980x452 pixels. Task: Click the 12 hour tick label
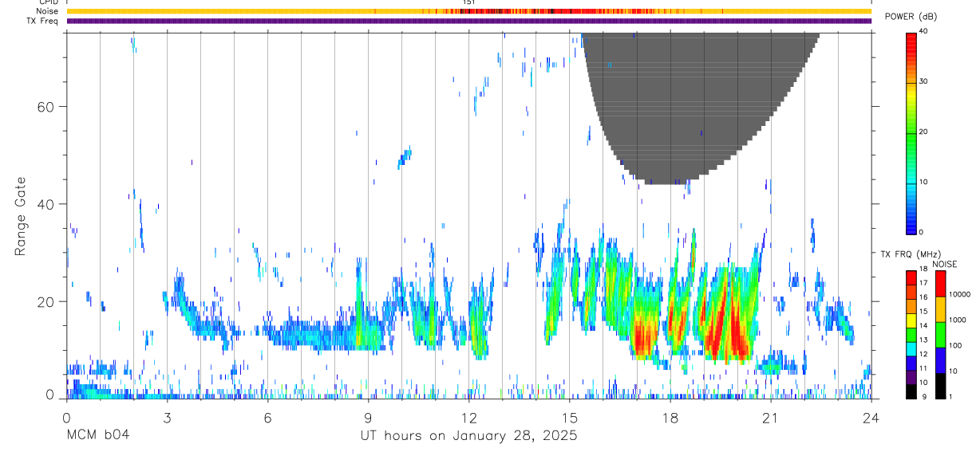pyautogui.click(x=468, y=417)
